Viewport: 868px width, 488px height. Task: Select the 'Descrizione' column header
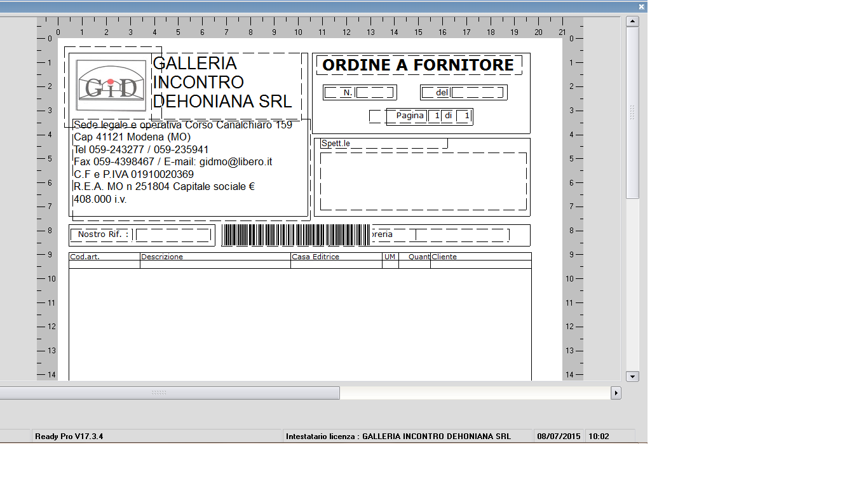click(x=162, y=257)
